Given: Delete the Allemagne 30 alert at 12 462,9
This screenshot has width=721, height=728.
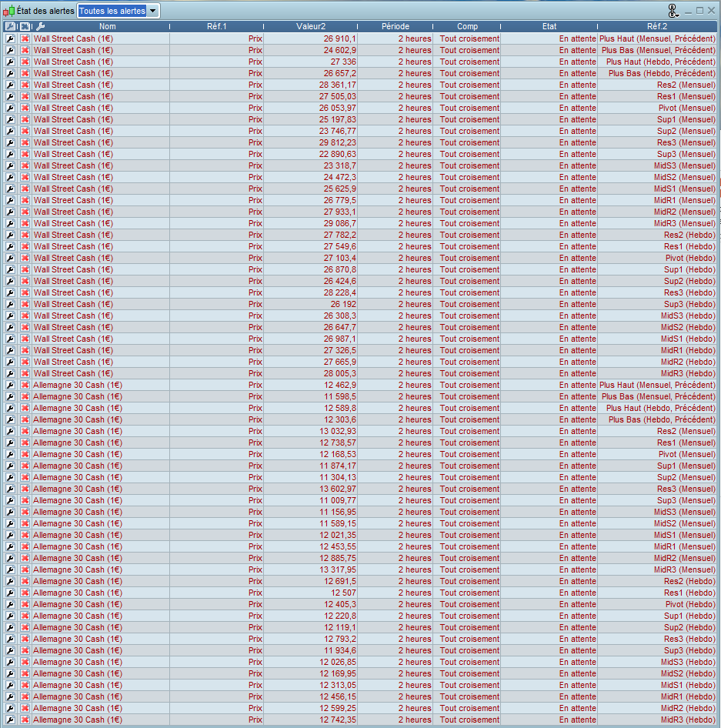Looking at the screenshot, I should click(25, 385).
